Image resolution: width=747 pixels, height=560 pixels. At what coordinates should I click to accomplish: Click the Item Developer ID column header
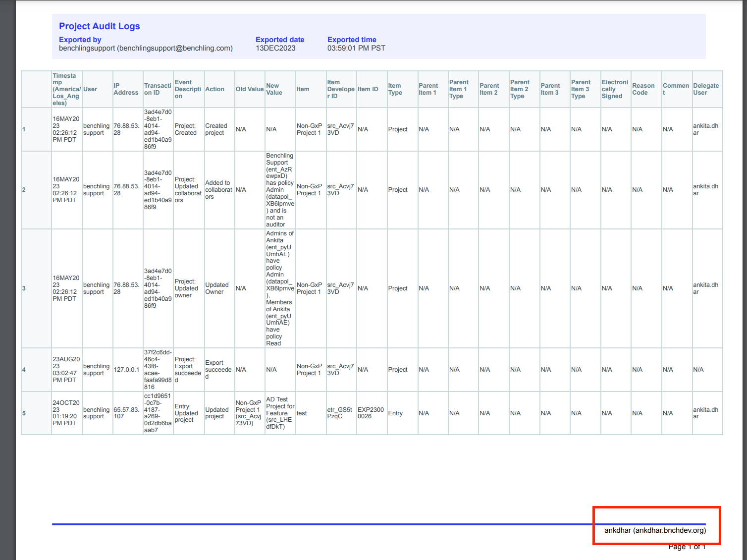341,89
